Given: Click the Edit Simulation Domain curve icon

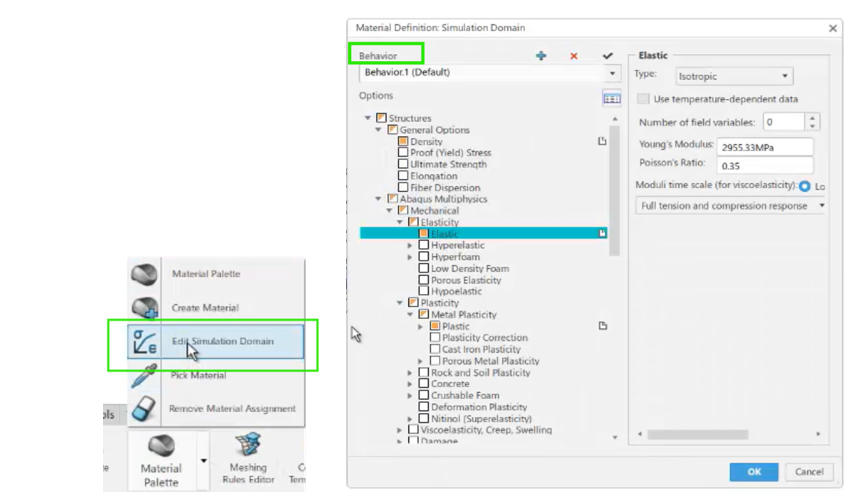Looking at the screenshot, I should pos(145,342).
